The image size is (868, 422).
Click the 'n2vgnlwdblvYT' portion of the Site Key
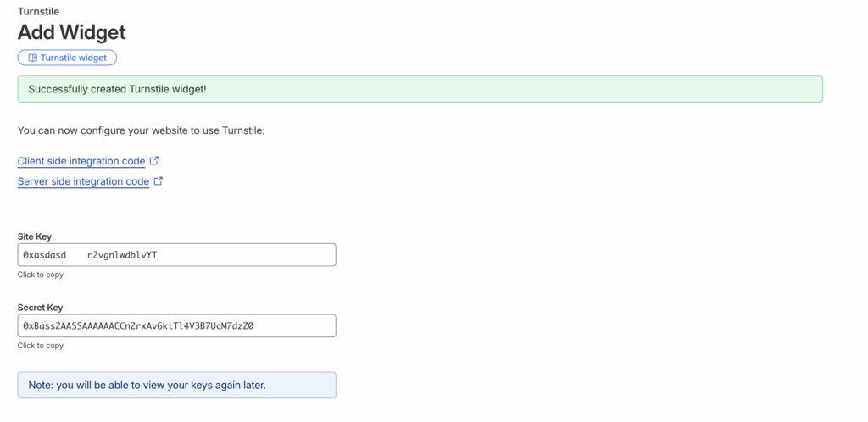click(121, 255)
